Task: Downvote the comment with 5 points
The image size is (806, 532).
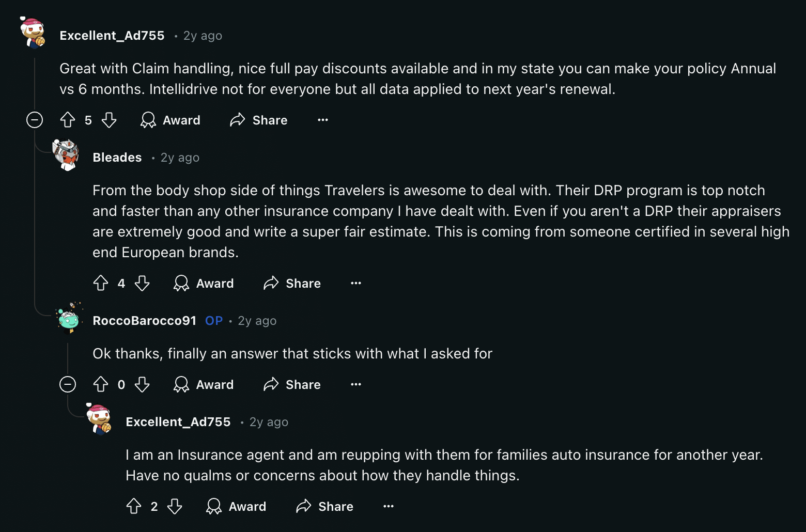Action: click(x=109, y=120)
